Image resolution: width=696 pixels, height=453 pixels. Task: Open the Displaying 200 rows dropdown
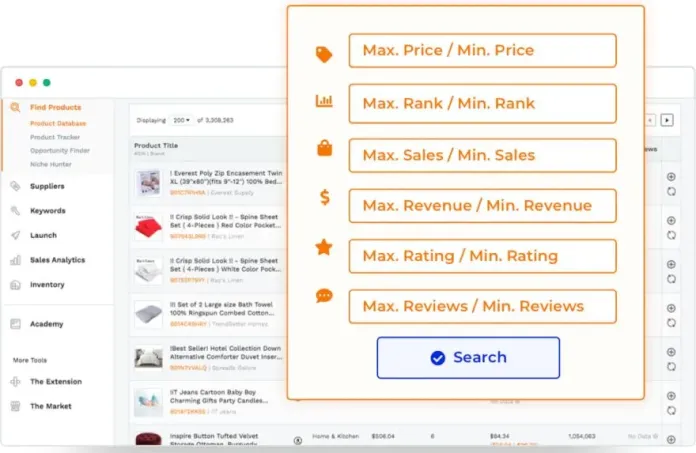(x=182, y=120)
